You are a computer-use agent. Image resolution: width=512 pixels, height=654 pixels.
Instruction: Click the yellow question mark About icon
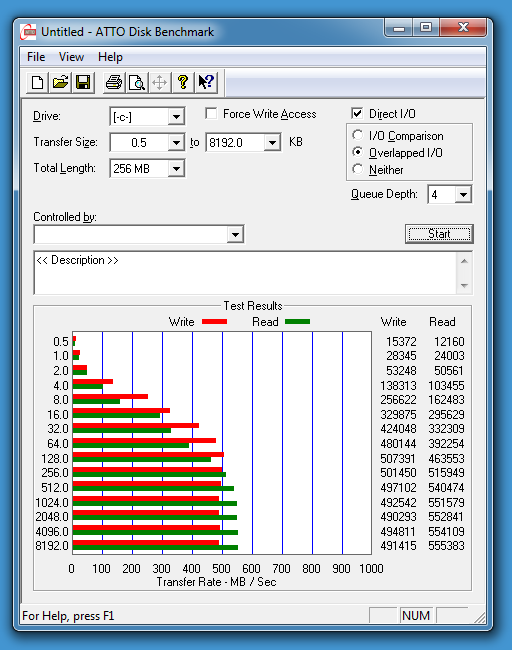coord(183,82)
